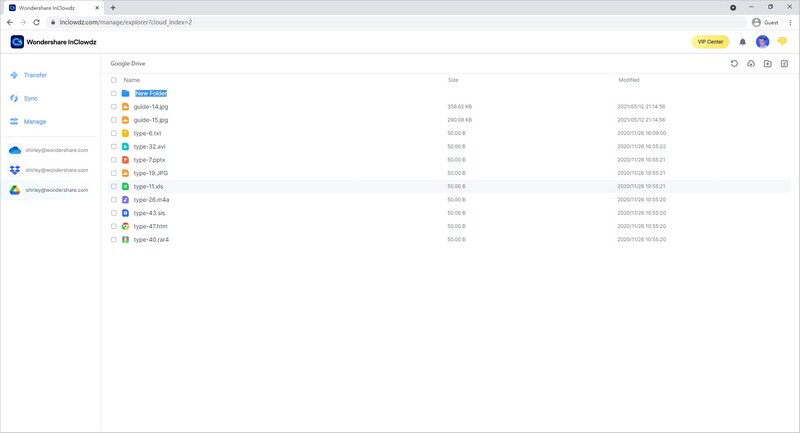Click the browser back arrow
800x433 pixels.
[x=10, y=22]
